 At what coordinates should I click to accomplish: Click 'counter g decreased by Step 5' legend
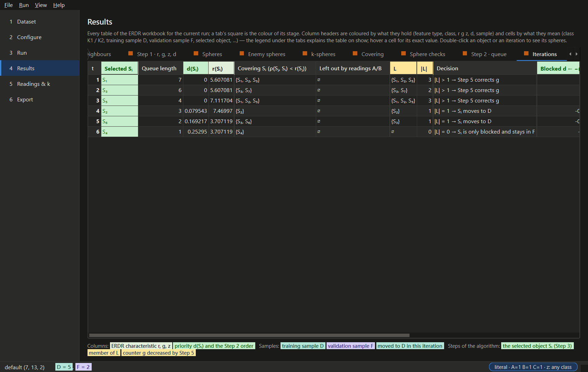pyautogui.click(x=158, y=353)
